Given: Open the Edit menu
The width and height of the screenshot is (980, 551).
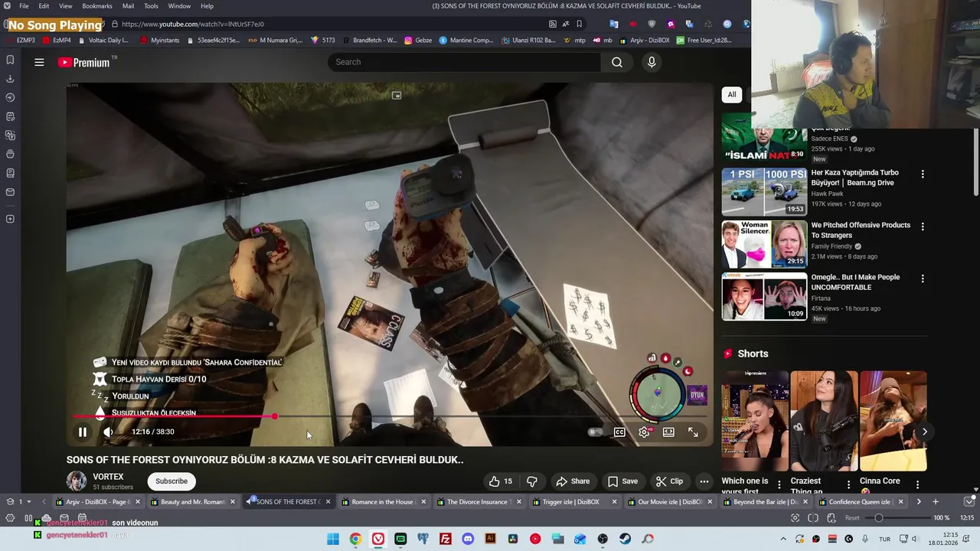Looking at the screenshot, I should (x=44, y=6).
